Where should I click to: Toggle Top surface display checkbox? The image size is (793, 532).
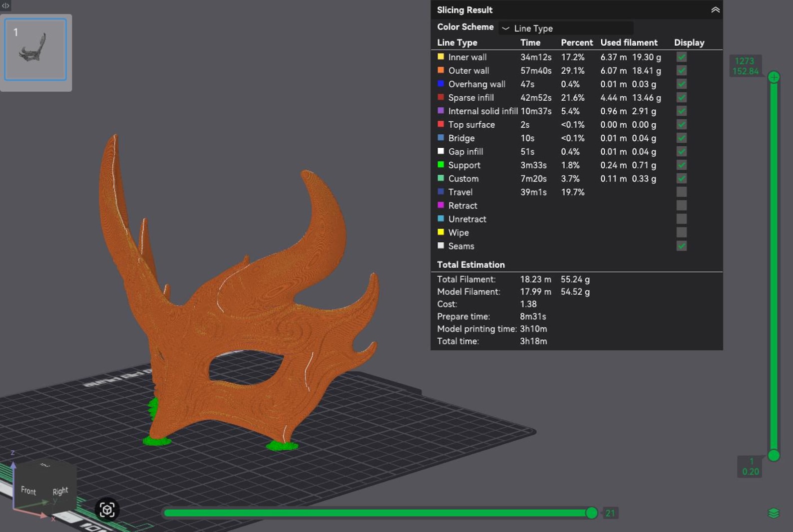(681, 124)
